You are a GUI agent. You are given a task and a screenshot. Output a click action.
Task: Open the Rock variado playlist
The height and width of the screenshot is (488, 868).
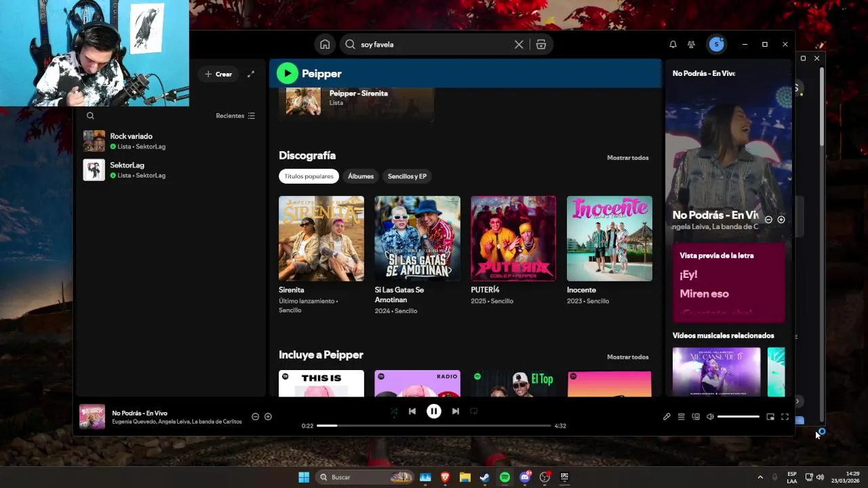(x=170, y=141)
